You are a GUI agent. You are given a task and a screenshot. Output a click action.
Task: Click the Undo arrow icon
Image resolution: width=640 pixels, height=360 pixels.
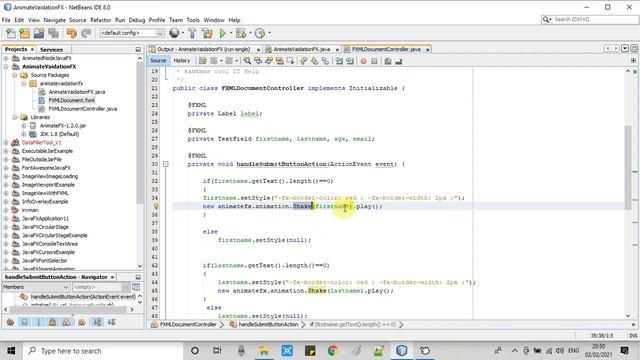71,33
